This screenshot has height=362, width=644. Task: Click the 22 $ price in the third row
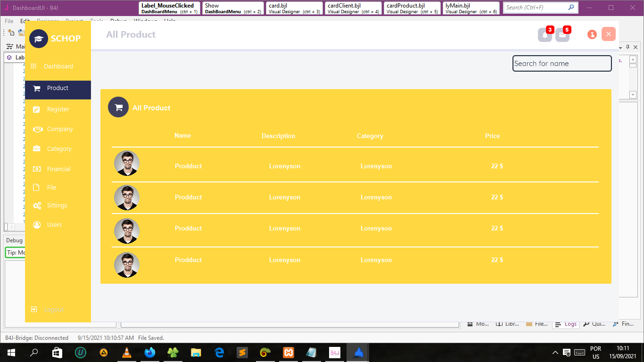(x=497, y=229)
